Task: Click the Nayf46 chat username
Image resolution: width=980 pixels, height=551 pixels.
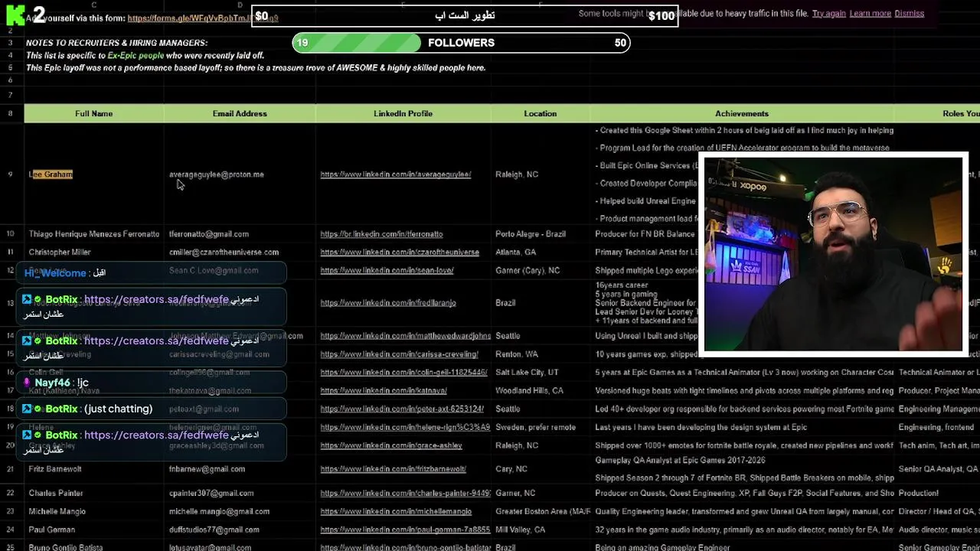Action: (52, 383)
